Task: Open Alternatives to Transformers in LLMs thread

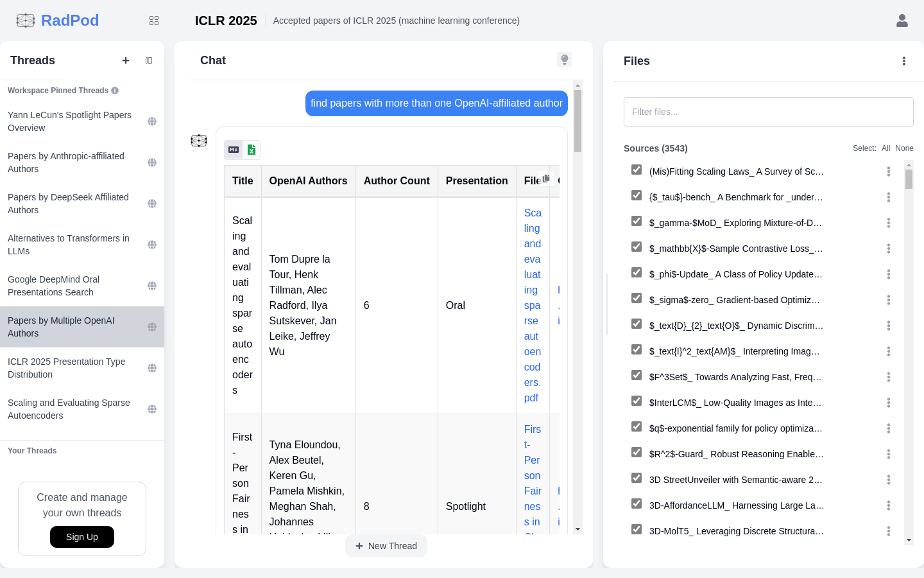Action: 82,245
